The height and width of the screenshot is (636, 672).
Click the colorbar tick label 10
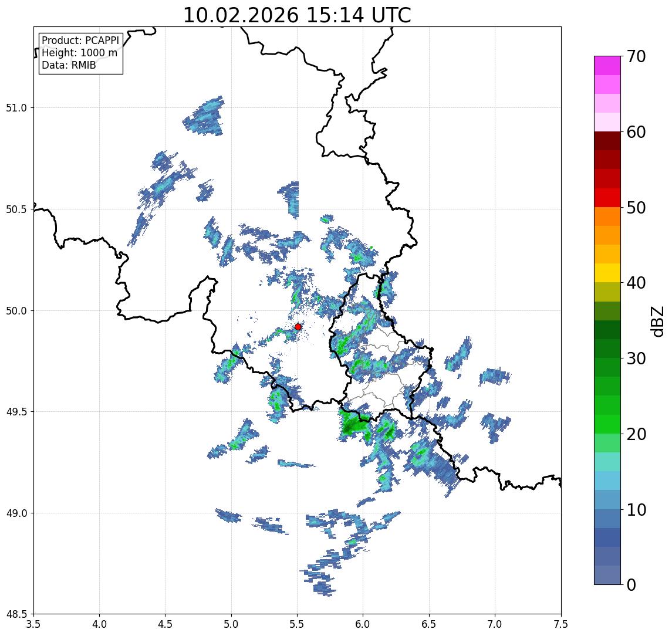point(636,509)
